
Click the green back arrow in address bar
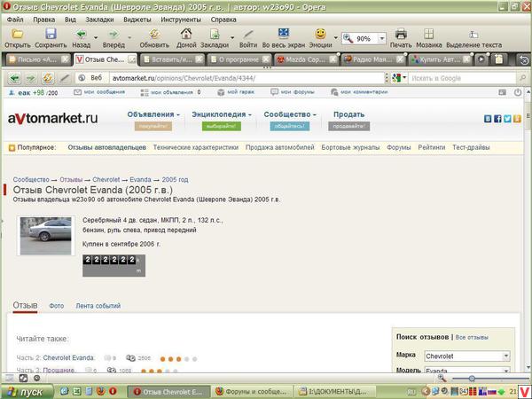coord(14,78)
